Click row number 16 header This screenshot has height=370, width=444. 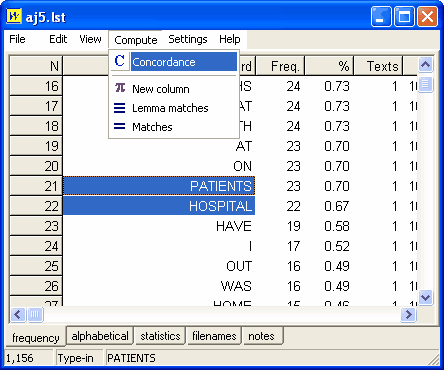(x=36, y=86)
